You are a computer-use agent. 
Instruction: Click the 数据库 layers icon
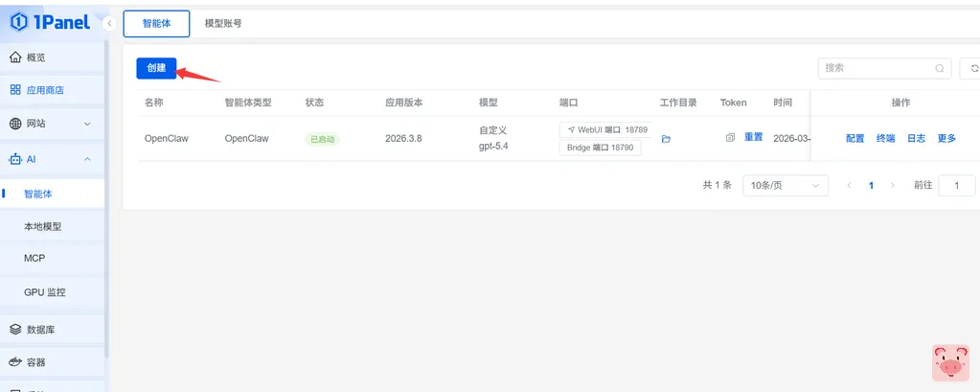point(15,330)
